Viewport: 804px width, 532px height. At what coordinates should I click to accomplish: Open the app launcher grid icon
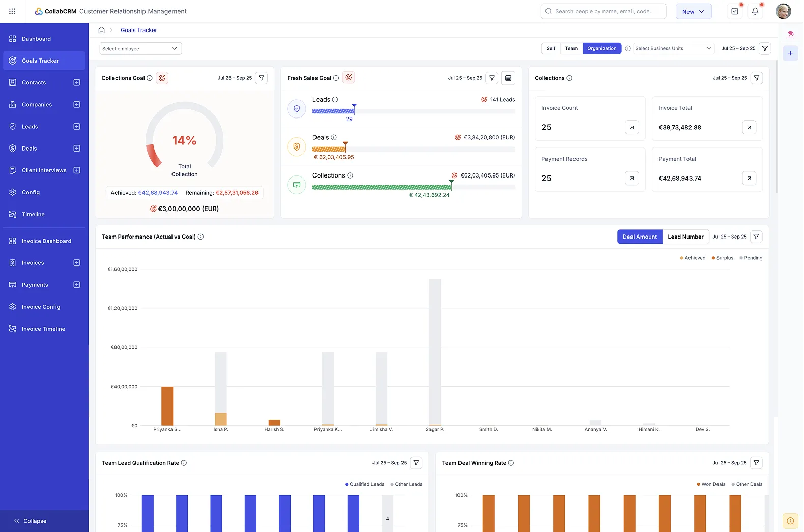12,11
